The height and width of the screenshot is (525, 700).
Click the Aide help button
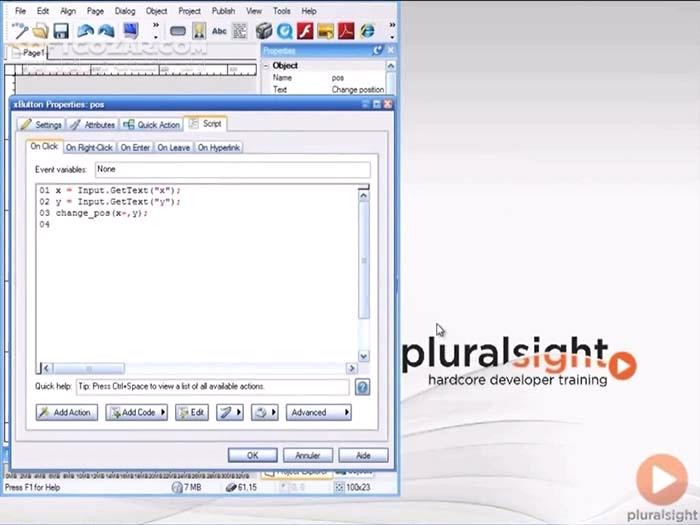coord(363,455)
